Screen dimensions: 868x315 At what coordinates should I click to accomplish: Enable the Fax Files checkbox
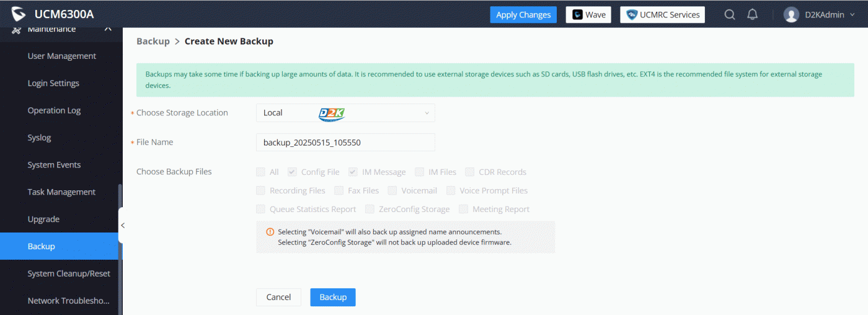point(339,190)
